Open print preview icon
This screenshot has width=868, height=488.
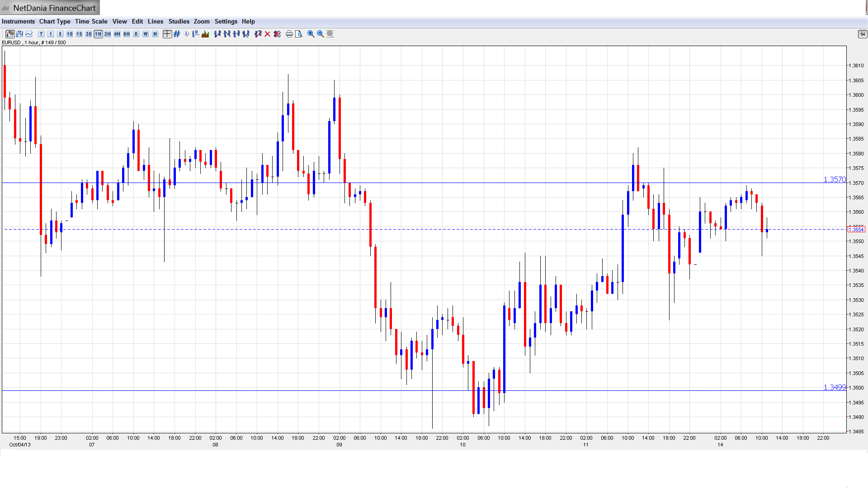[x=298, y=34]
